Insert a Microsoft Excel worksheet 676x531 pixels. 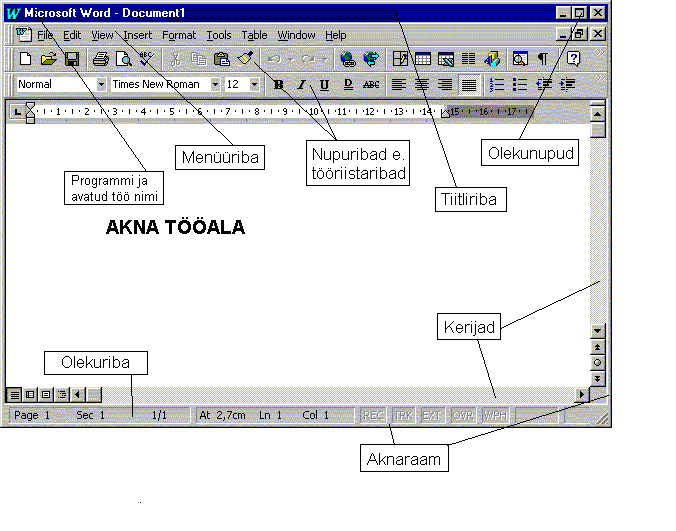click(446, 59)
